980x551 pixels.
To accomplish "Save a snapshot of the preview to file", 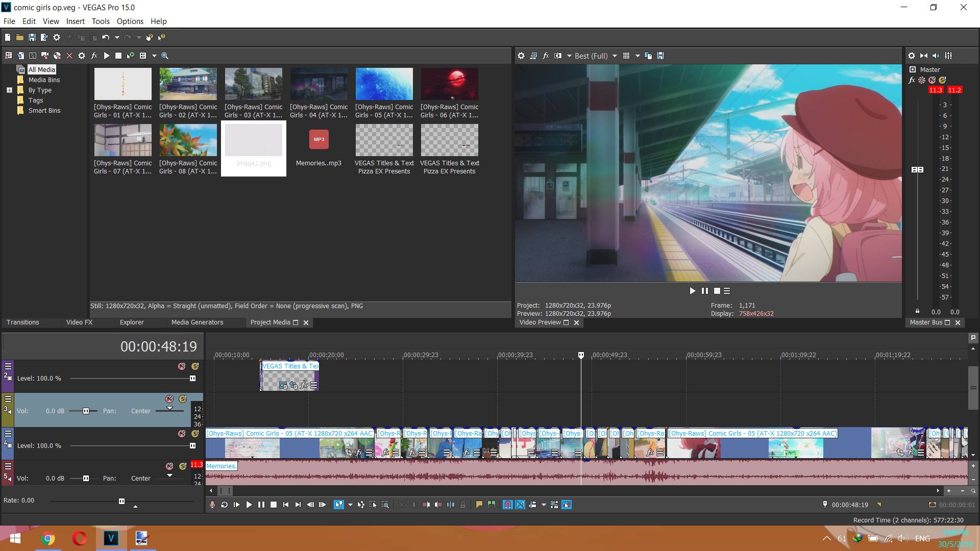I will pyautogui.click(x=660, y=56).
